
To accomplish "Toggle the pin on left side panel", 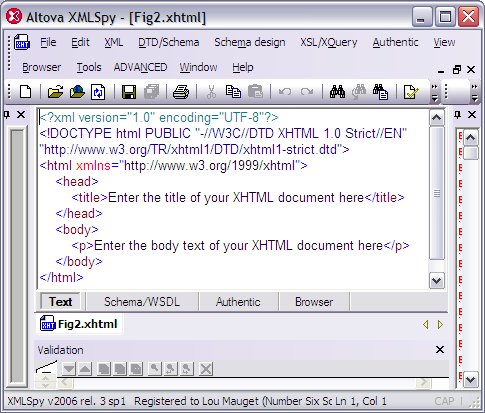I will point(7,115).
